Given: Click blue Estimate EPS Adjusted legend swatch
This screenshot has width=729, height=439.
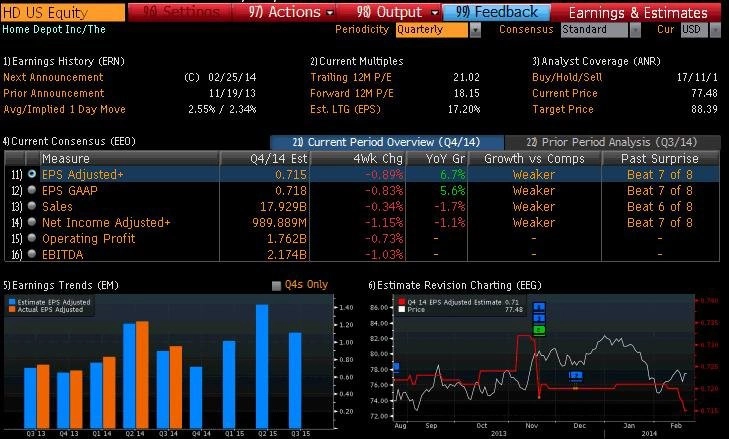Looking at the screenshot, I should tap(12, 302).
